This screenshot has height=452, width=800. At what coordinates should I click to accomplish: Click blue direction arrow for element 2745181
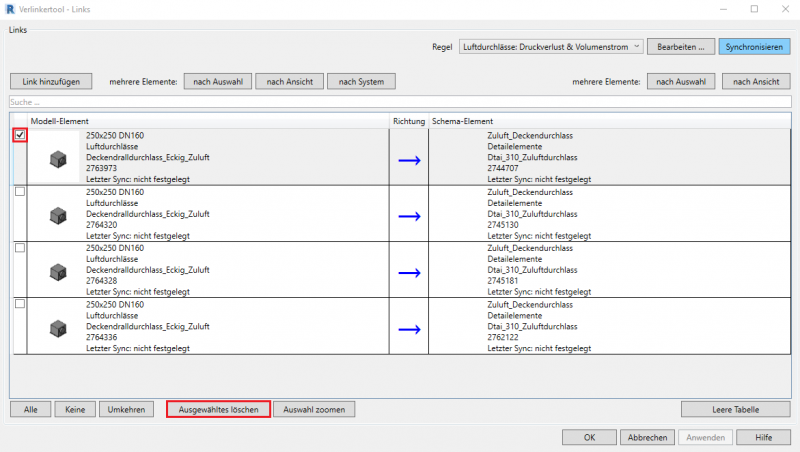tap(409, 271)
